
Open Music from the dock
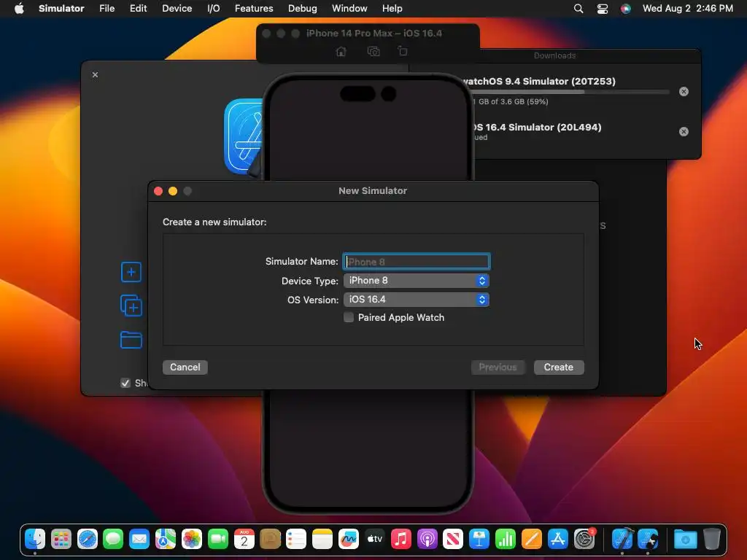(401, 539)
